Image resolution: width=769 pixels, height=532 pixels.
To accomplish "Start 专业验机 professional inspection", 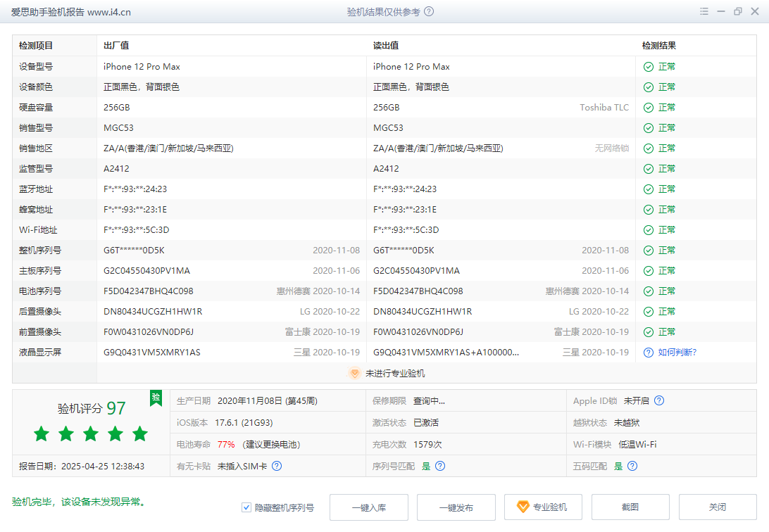I will (x=544, y=507).
